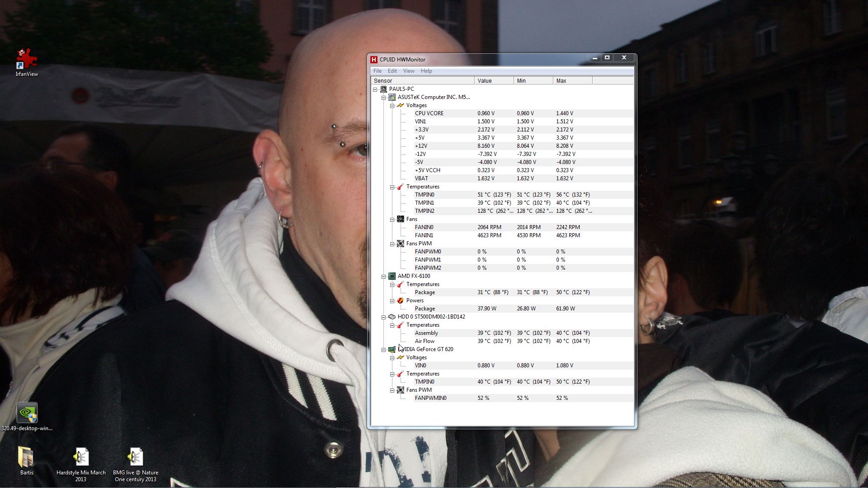Collapse the Powers section under AMD FX-6100

pos(392,300)
